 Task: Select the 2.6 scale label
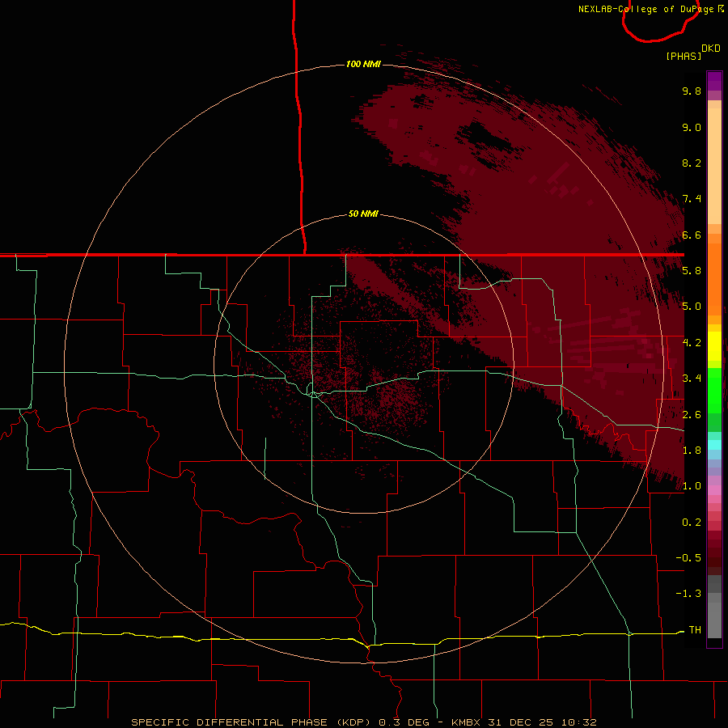click(692, 415)
